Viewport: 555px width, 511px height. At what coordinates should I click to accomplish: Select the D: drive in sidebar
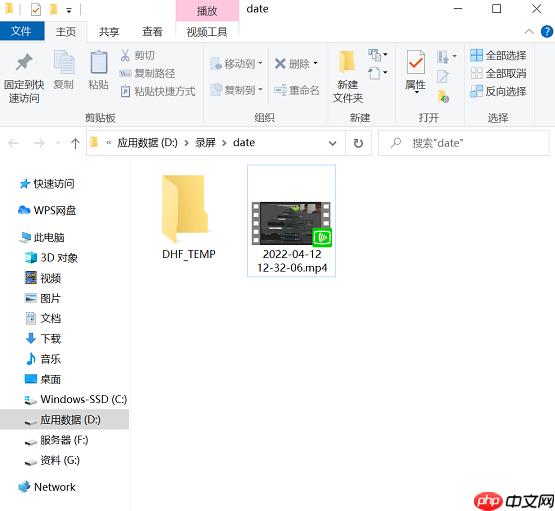[x=64, y=420]
